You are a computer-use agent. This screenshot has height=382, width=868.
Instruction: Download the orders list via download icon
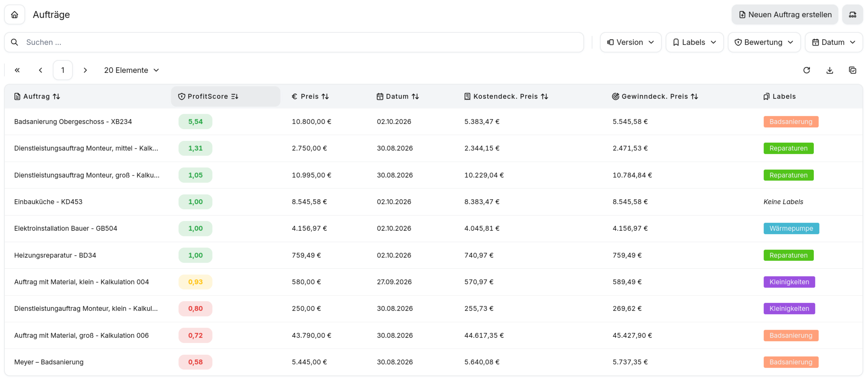(830, 70)
